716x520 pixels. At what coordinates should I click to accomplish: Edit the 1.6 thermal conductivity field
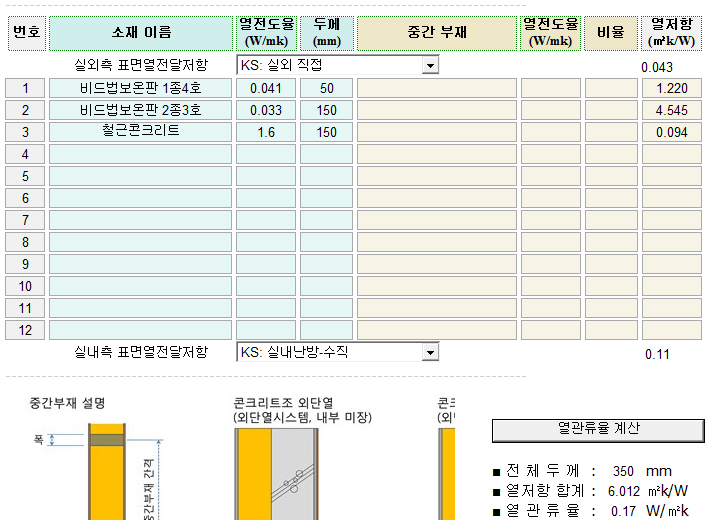coord(266,132)
